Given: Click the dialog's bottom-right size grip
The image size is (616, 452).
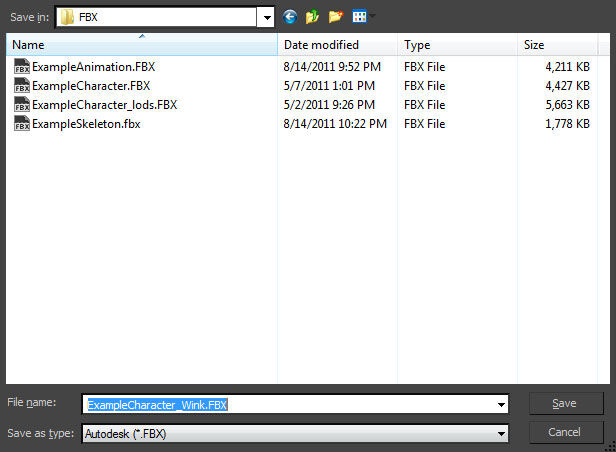Looking at the screenshot, I should pos(610,447).
